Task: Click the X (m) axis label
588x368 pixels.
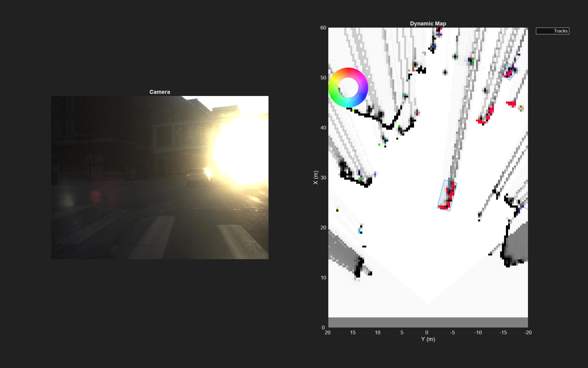Action: pos(315,178)
